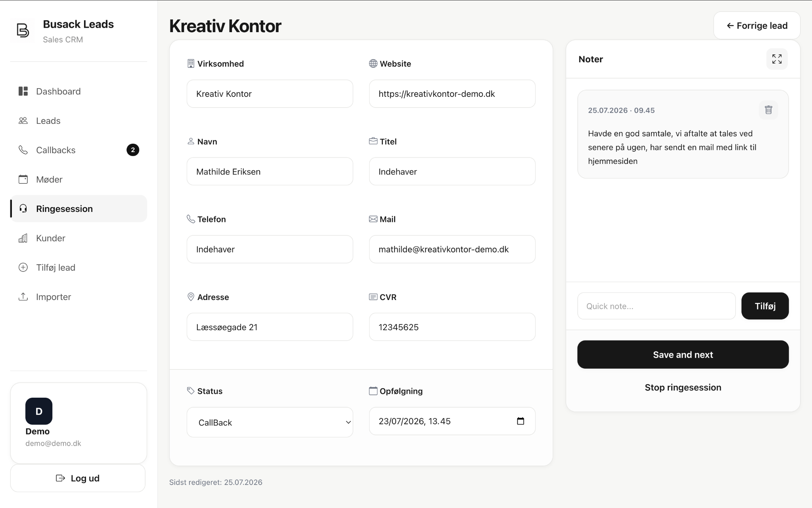The image size is (812, 508).
Task: Click the Kreativ Kontor page heading
Action: click(225, 26)
